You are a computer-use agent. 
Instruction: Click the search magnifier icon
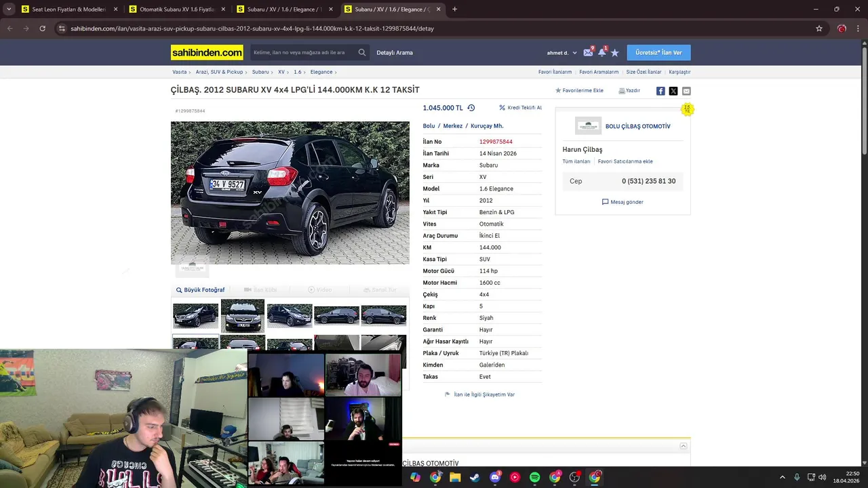click(x=362, y=52)
